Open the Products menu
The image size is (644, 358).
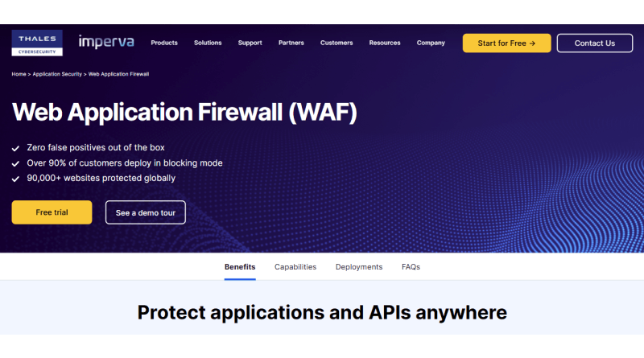(164, 43)
